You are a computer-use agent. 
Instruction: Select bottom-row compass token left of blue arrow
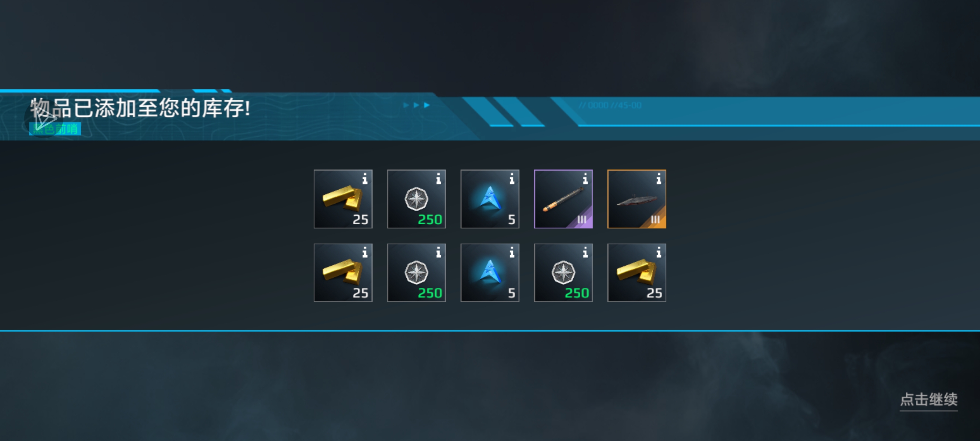click(x=416, y=272)
